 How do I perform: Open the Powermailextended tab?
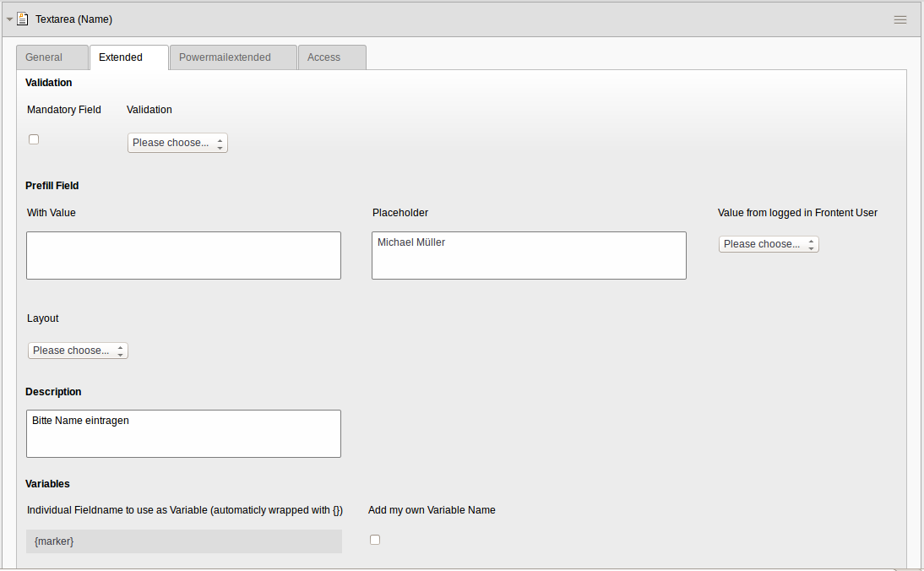[x=225, y=57]
